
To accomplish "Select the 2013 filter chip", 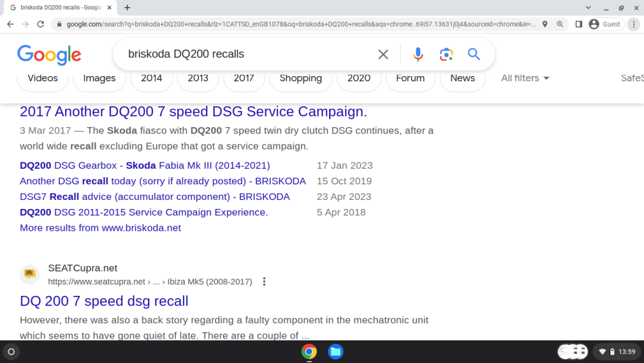I will tap(198, 78).
